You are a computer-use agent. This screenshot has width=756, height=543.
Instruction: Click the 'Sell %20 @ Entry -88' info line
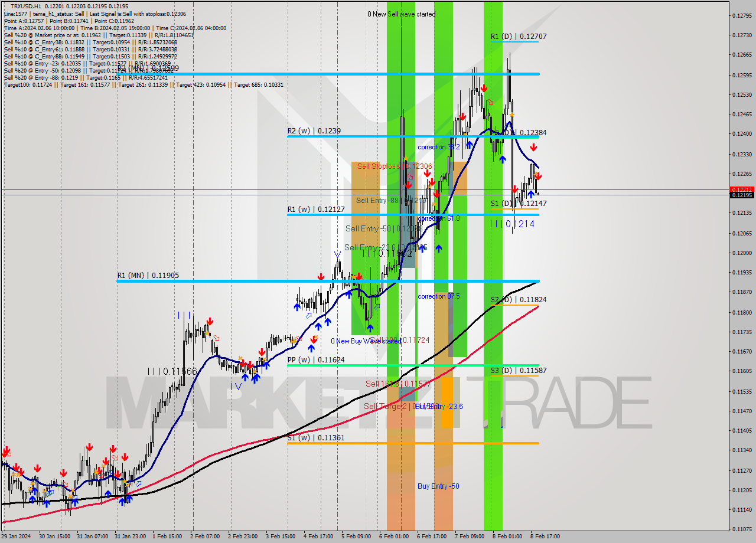pyautogui.click(x=86, y=77)
